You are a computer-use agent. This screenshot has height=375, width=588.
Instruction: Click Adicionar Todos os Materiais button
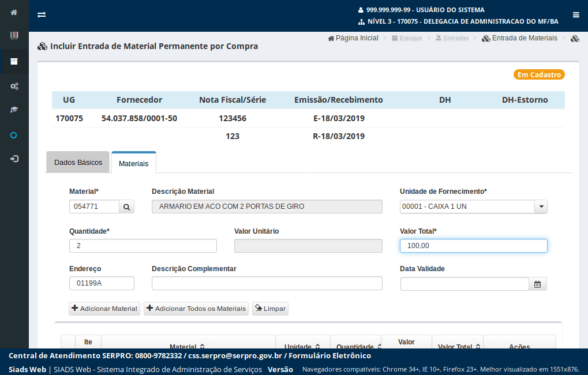[196, 309]
